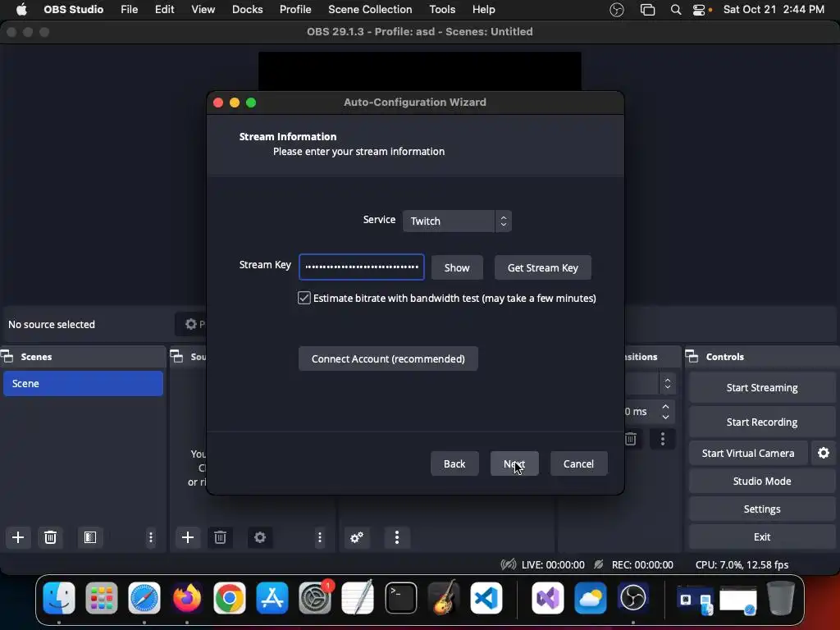
Task: Click Start Virtual Camera button
Action: pyautogui.click(x=748, y=453)
